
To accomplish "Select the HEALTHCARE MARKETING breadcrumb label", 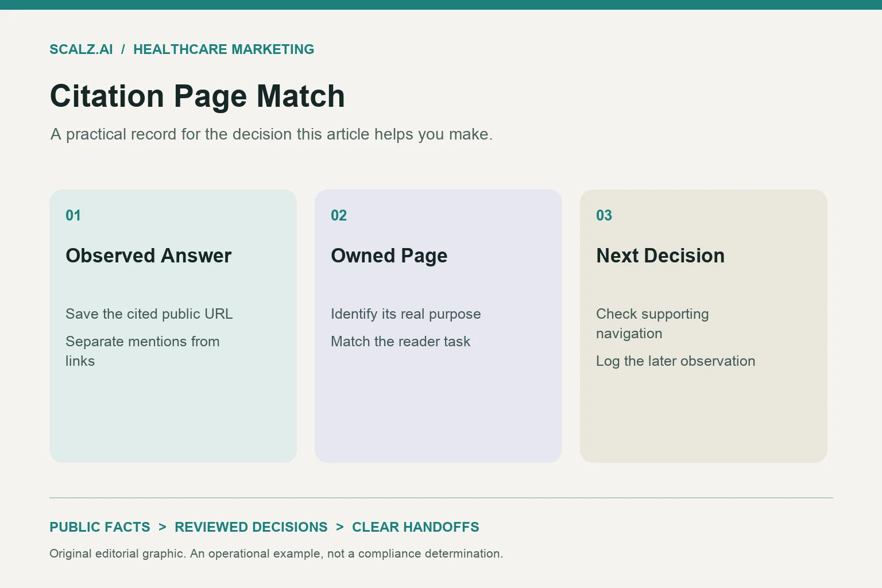I will click(224, 49).
